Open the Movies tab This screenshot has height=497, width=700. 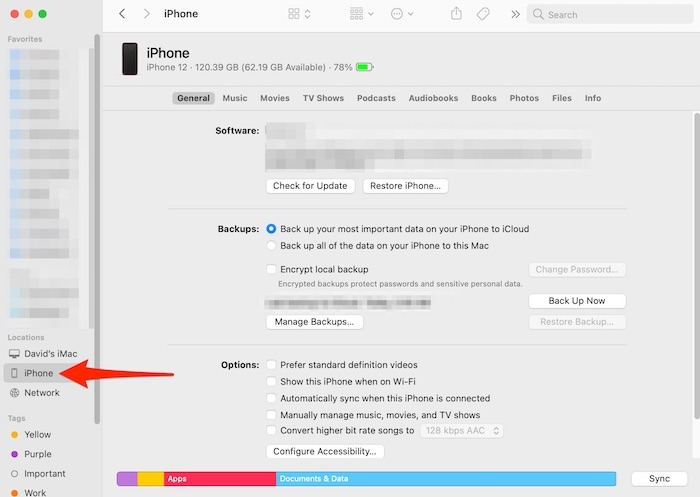pyautogui.click(x=275, y=98)
